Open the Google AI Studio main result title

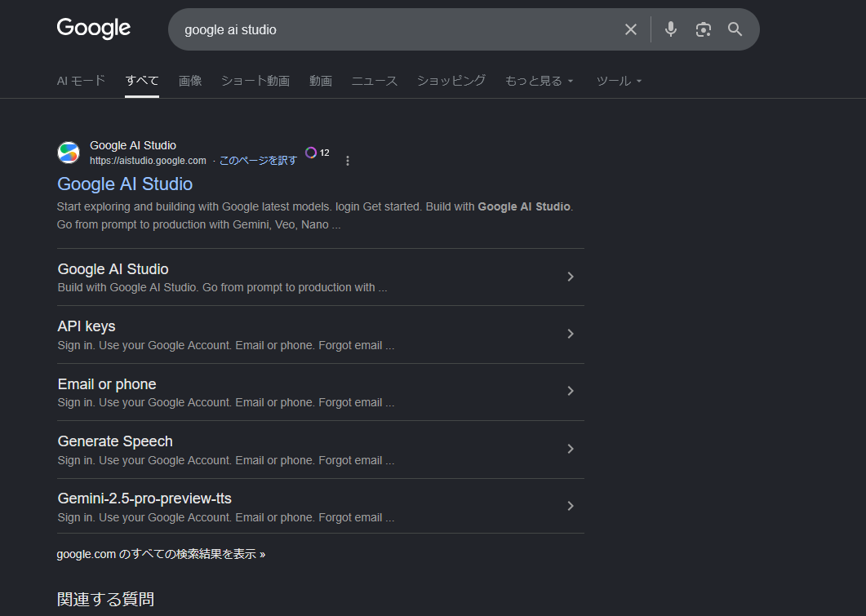(x=125, y=184)
